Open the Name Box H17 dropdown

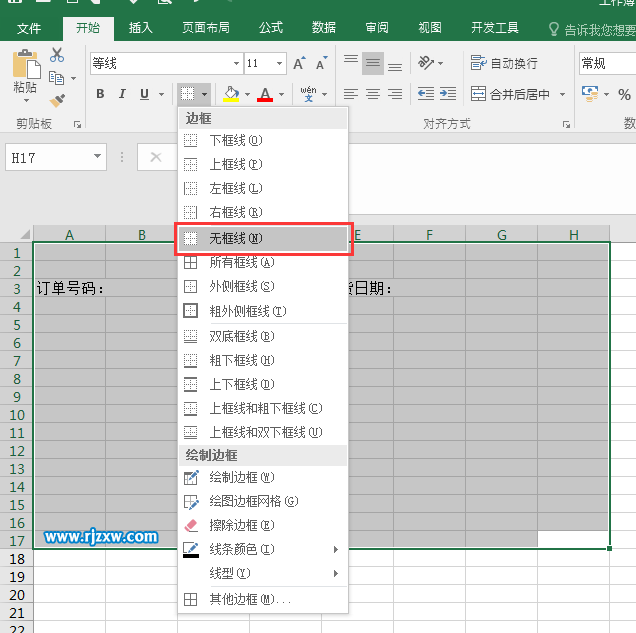97,157
